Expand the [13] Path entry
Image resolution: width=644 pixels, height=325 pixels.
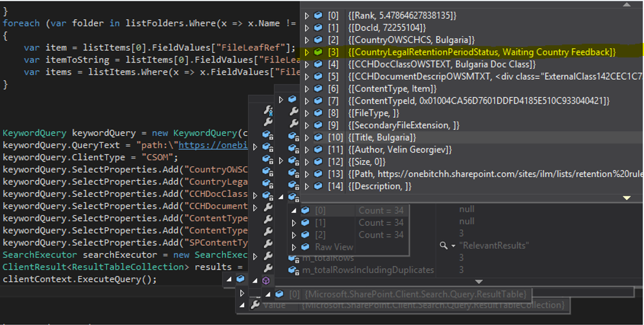pyautogui.click(x=307, y=174)
